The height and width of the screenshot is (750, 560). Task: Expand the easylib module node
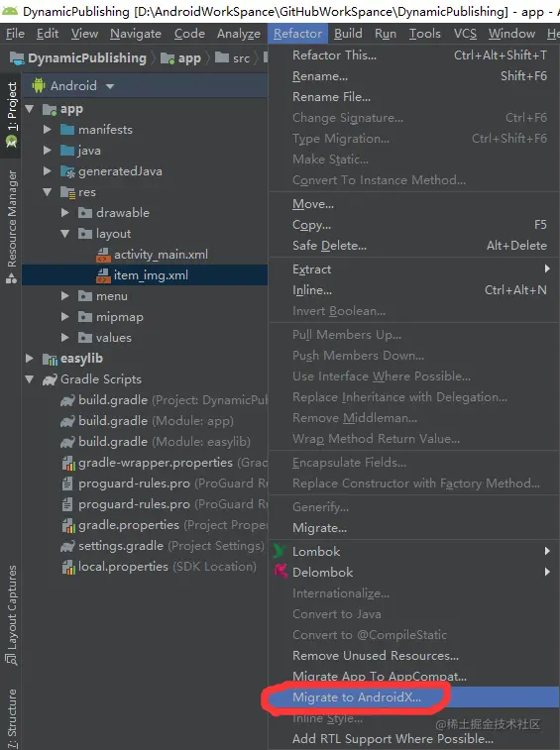pyautogui.click(x=29, y=359)
